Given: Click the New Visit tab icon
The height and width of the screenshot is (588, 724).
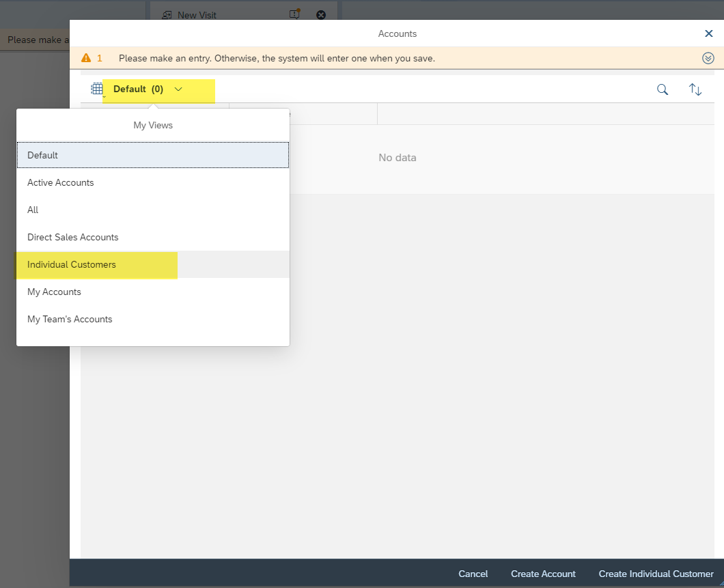Looking at the screenshot, I should pyautogui.click(x=167, y=15).
